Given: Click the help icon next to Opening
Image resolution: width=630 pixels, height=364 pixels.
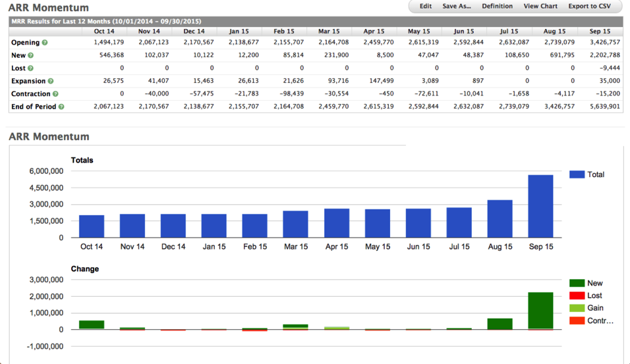Looking at the screenshot, I should tap(45, 43).
